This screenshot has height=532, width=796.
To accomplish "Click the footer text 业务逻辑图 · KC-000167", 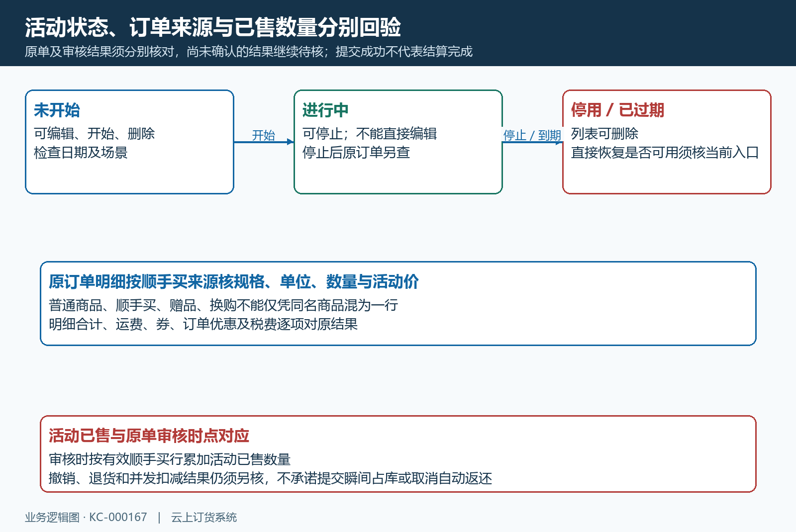I will tap(86, 518).
